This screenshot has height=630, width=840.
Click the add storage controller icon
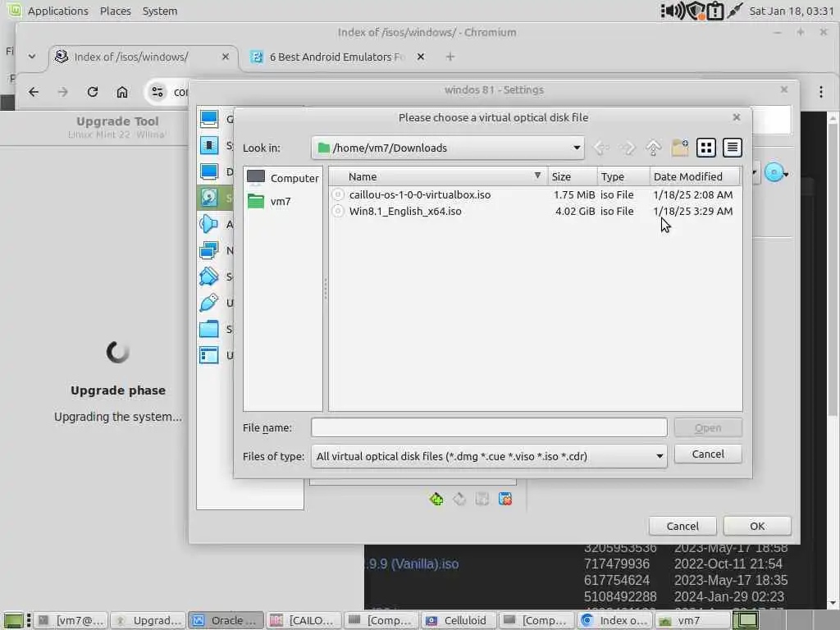tap(436, 500)
